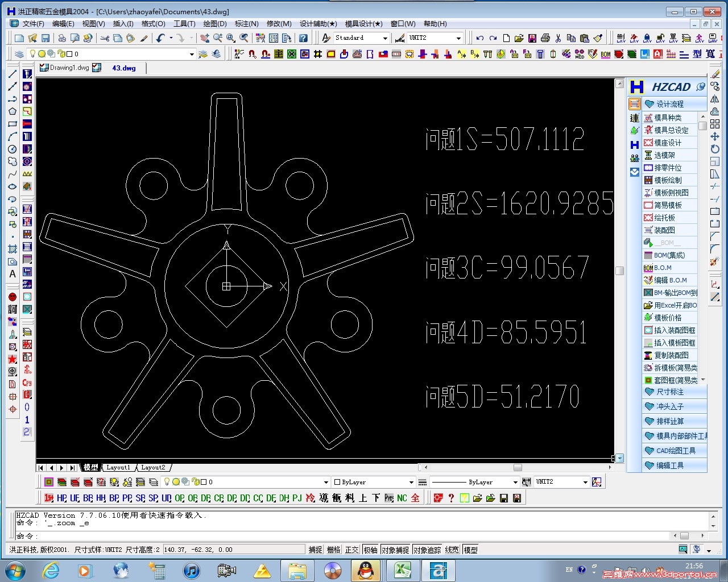The image size is (728, 582).
Task: Select the Circle drawing tool
Action: [13, 149]
